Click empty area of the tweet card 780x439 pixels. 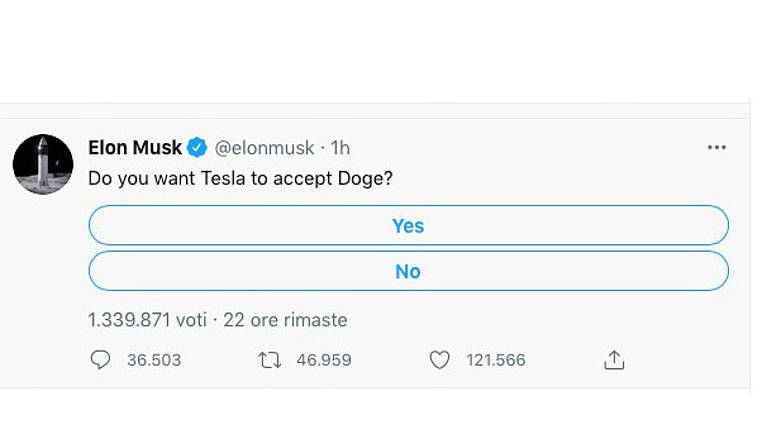(x=560, y=178)
